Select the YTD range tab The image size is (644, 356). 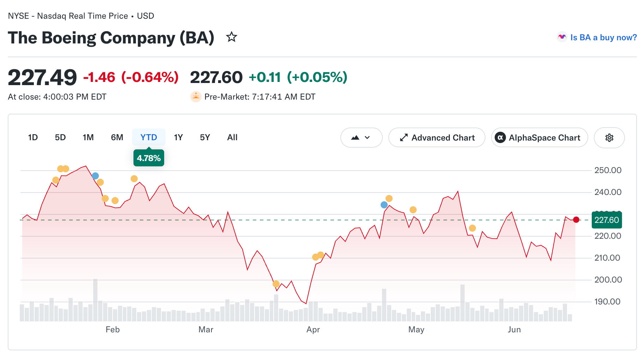point(149,137)
